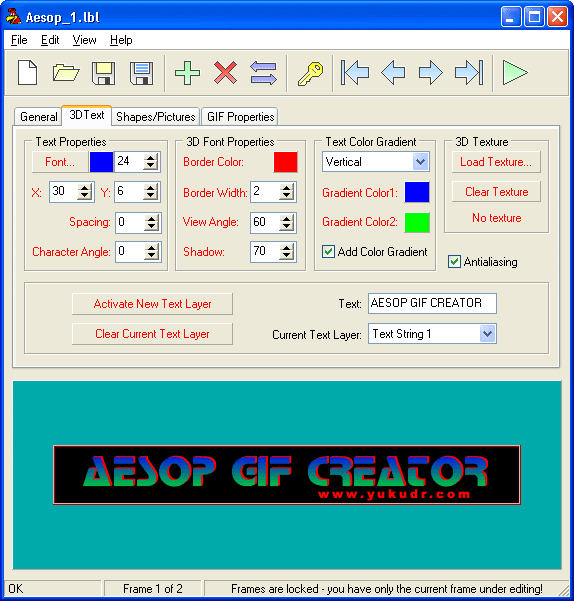Go to the first frame using the arrow-to-bar icon
574x601 pixels.
355,72
